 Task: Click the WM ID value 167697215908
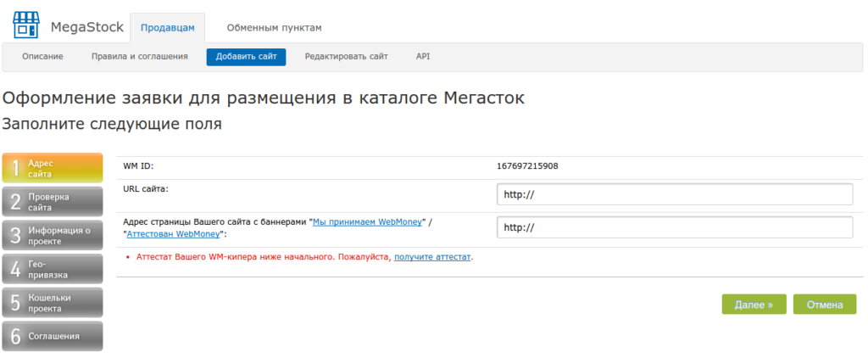pyautogui.click(x=527, y=165)
